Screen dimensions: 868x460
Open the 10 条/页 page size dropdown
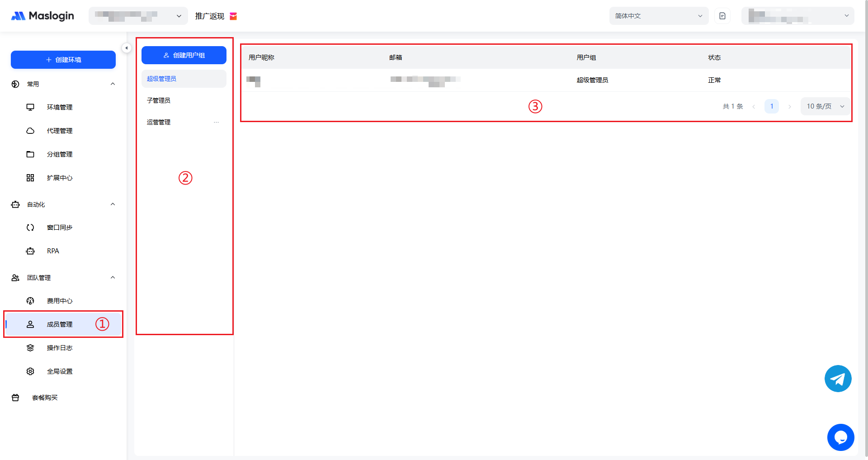point(825,106)
